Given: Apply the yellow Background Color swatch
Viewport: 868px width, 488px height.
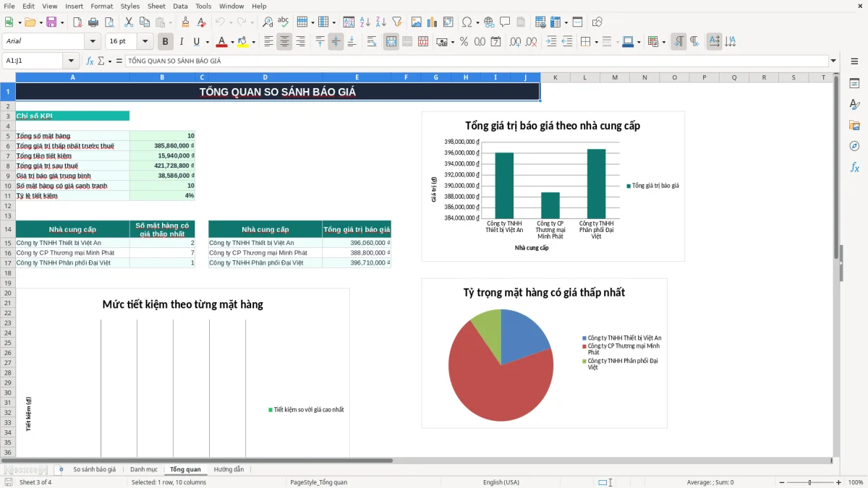Looking at the screenshot, I should 242,42.
